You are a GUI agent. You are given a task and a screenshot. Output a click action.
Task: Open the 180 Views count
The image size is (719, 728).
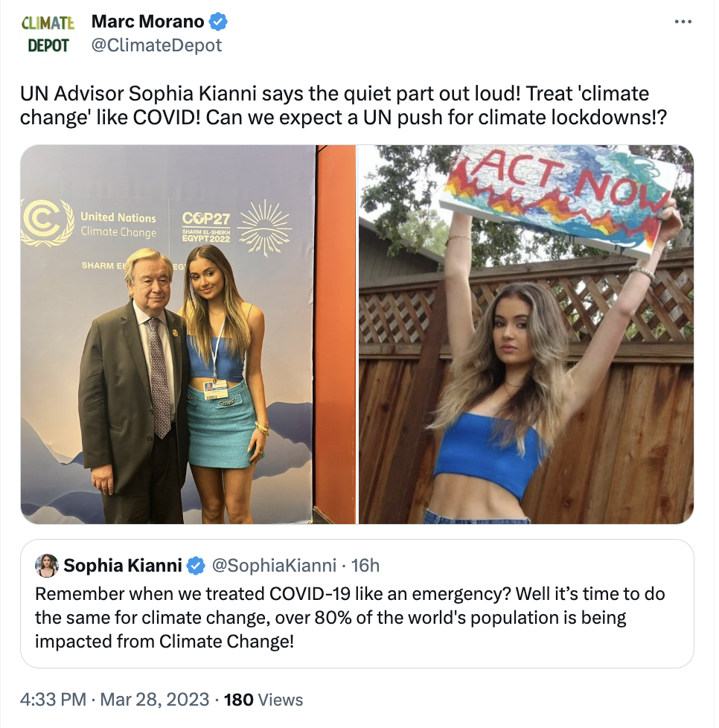click(263, 700)
